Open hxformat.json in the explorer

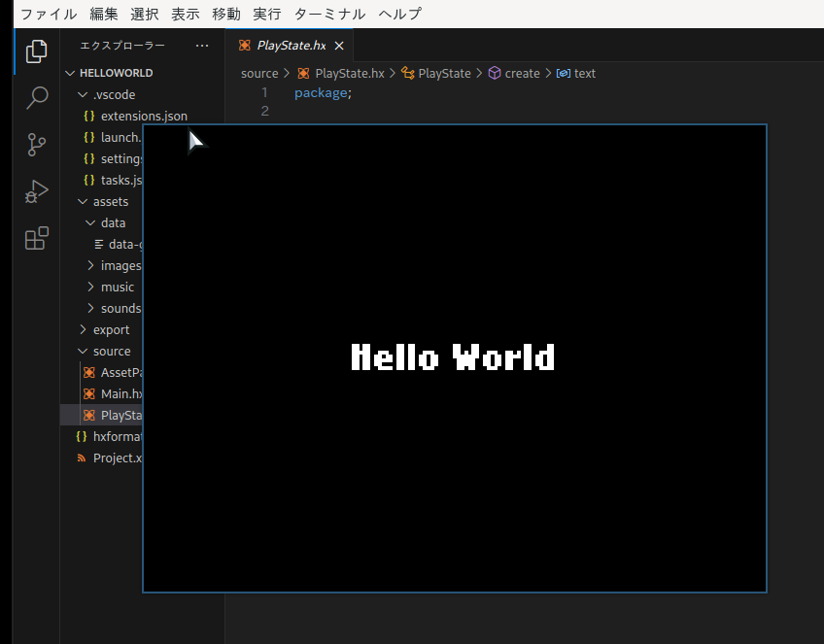(112, 436)
